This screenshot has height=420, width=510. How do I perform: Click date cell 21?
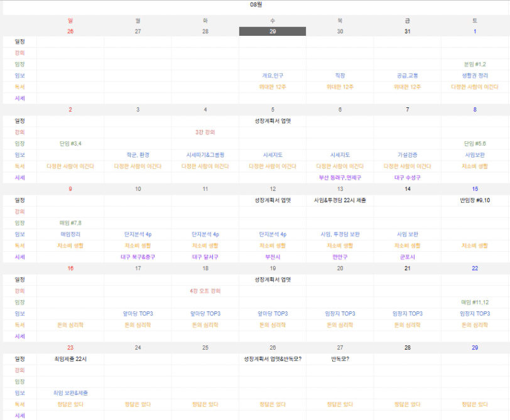407,268
